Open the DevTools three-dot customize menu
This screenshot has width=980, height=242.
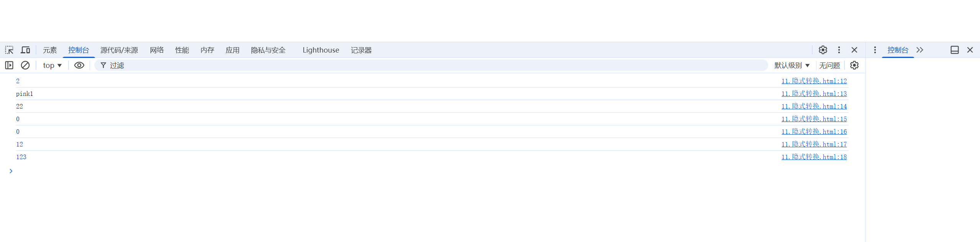click(x=839, y=50)
